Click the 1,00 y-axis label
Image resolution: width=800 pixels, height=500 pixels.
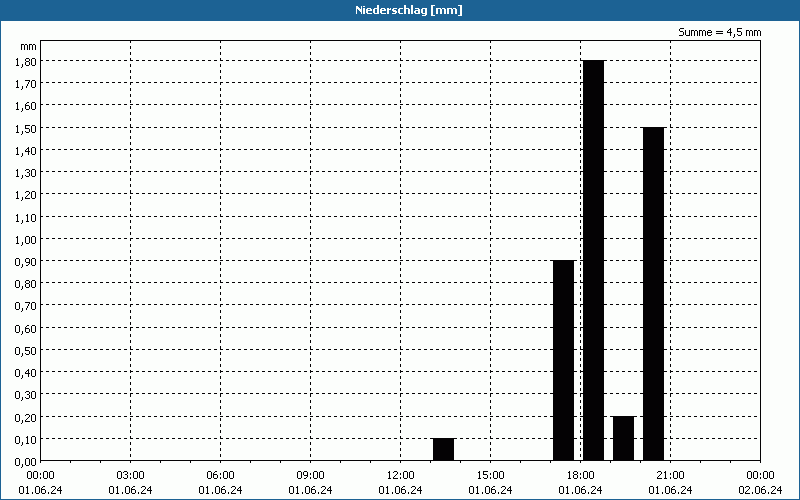26,239
